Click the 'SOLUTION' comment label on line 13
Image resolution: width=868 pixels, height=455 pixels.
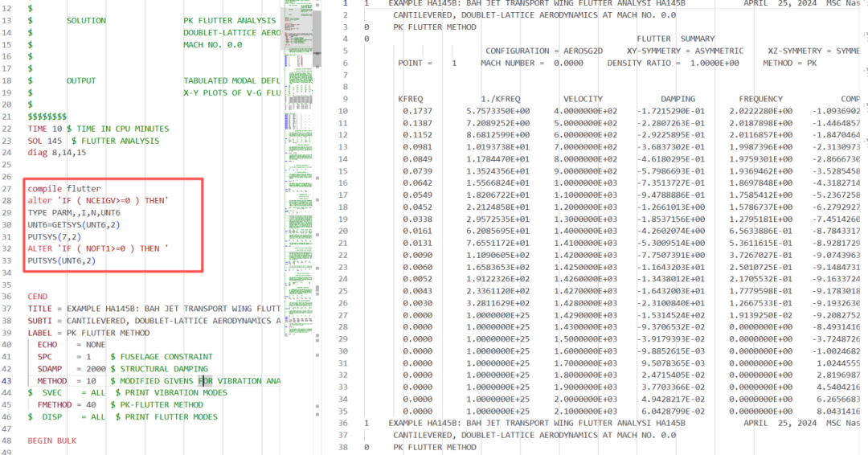click(x=86, y=20)
